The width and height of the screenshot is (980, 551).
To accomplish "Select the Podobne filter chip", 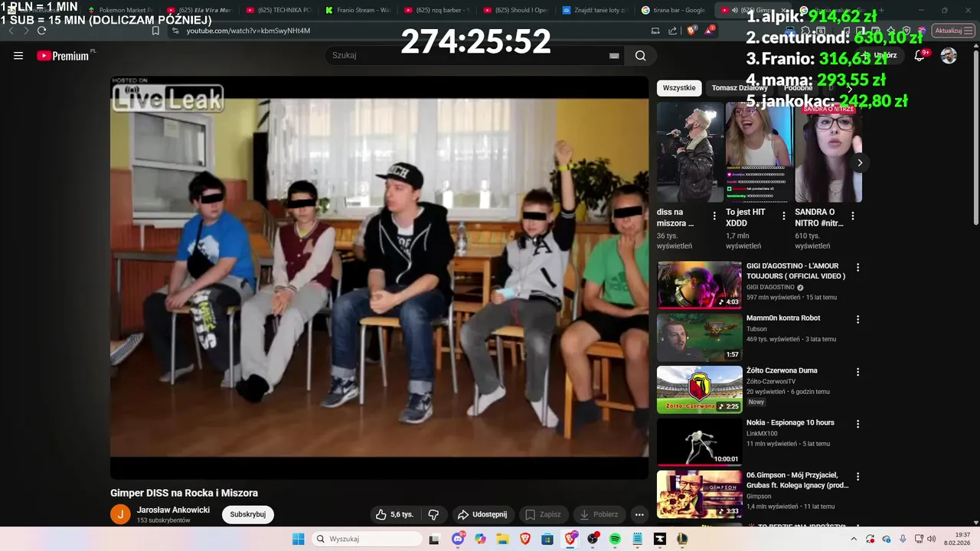I will click(x=798, y=88).
